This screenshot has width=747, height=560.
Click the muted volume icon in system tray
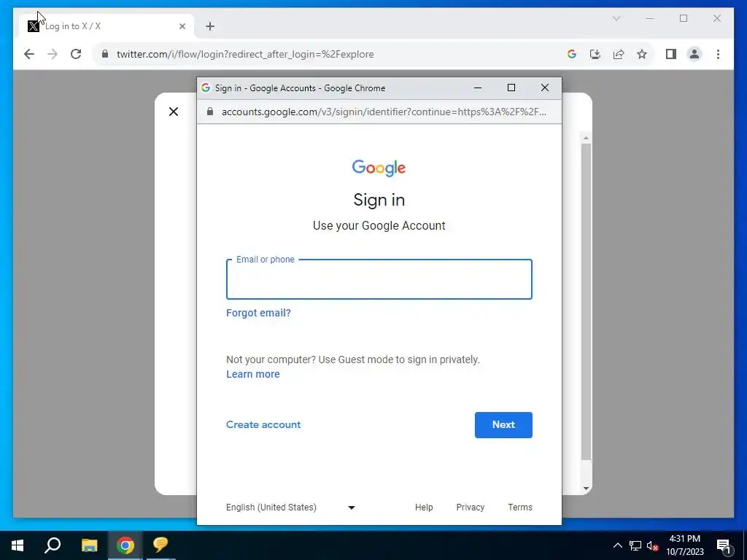click(x=653, y=546)
